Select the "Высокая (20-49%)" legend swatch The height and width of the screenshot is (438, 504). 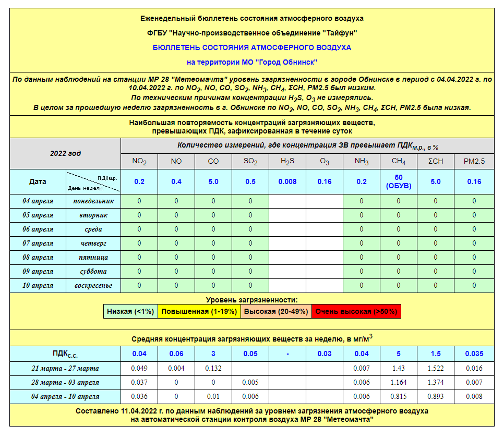pos(275,312)
